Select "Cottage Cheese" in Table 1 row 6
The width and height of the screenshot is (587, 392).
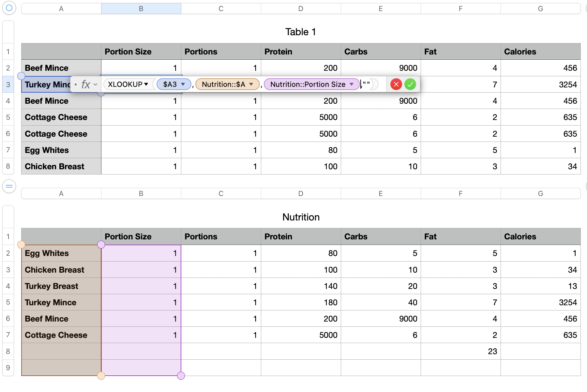tap(56, 134)
